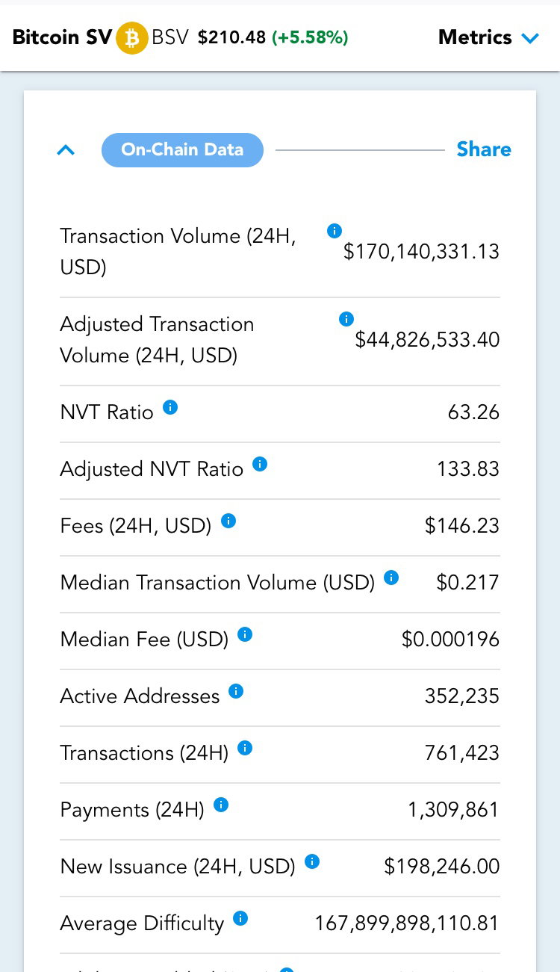Select the On-Chain Data pill tab

182,149
